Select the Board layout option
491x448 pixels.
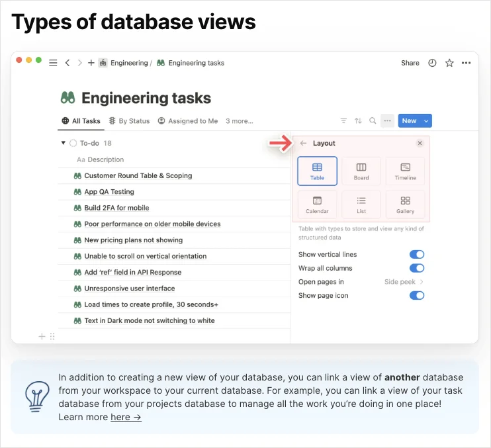click(x=361, y=171)
